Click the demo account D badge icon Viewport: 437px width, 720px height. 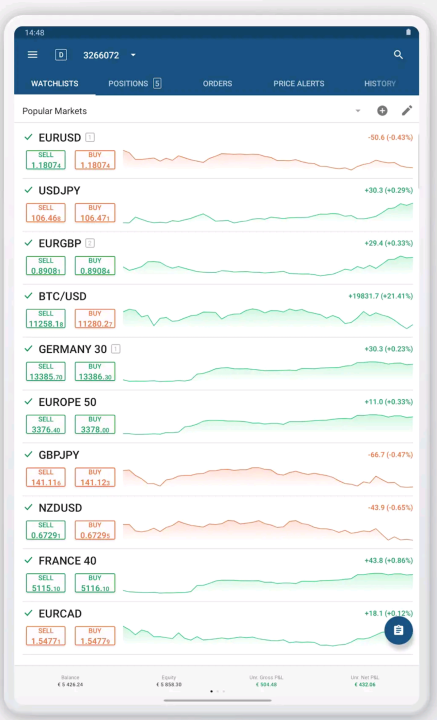pos(61,55)
